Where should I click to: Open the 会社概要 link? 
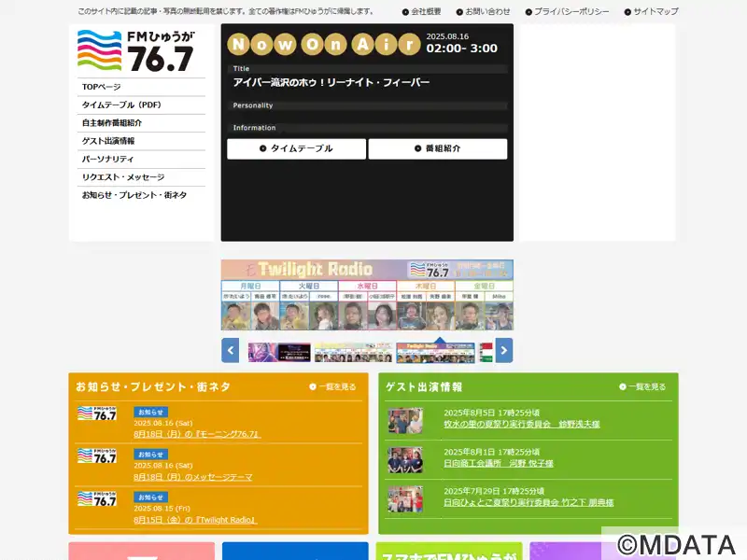tap(427, 11)
